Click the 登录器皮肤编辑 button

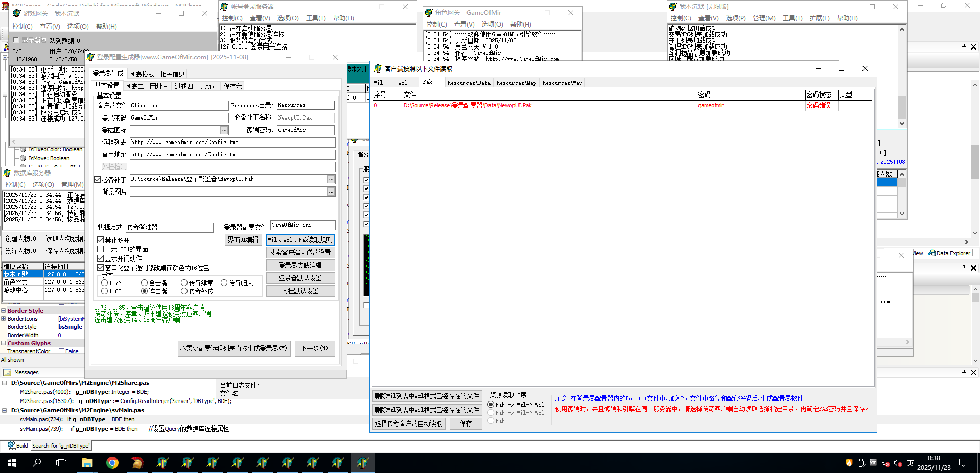pos(300,265)
